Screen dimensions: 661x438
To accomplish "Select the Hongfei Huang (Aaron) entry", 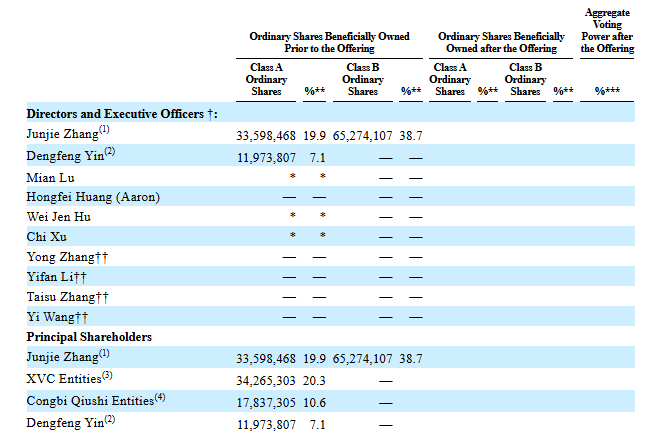I will [93, 197].
